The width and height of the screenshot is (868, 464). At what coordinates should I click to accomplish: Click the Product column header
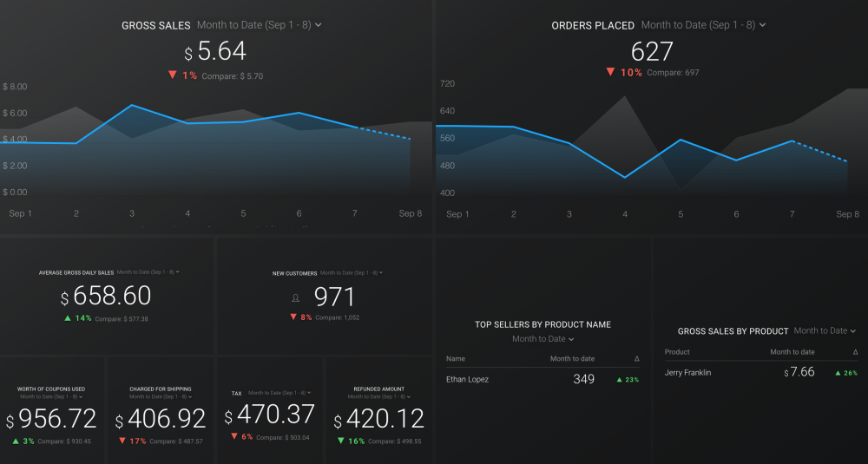(x=677, y=352)
